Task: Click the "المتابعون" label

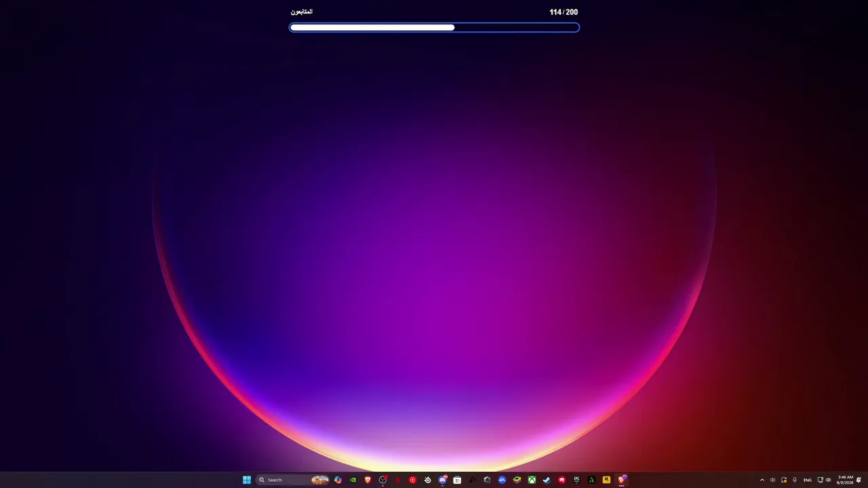Action: tap(302, 12)
